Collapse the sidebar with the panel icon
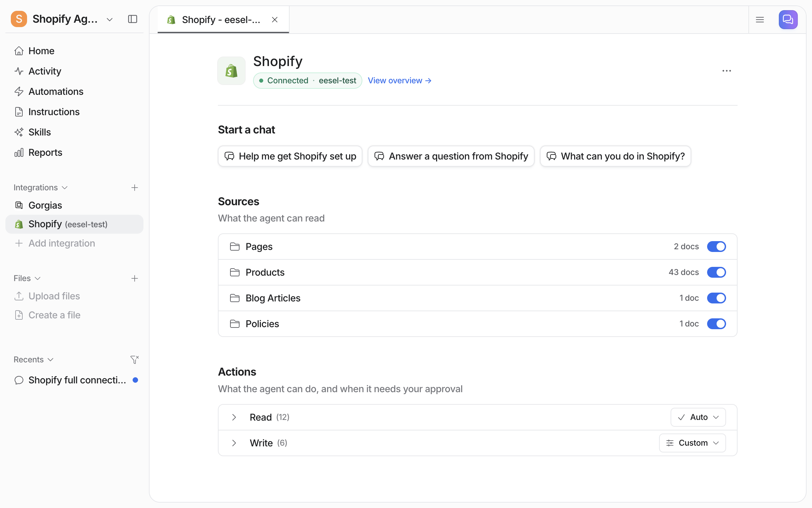Screen dimensions: 812x508 coord(133,19)
